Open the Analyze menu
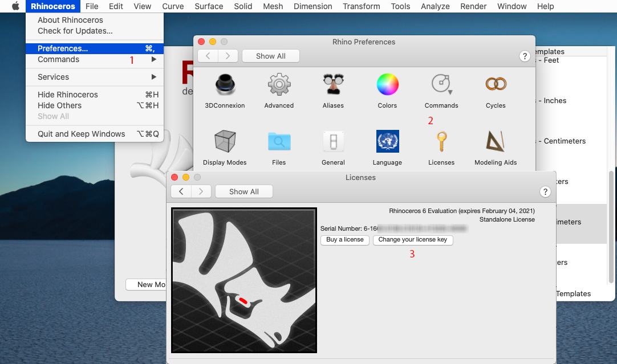 (x=435, y=6)
